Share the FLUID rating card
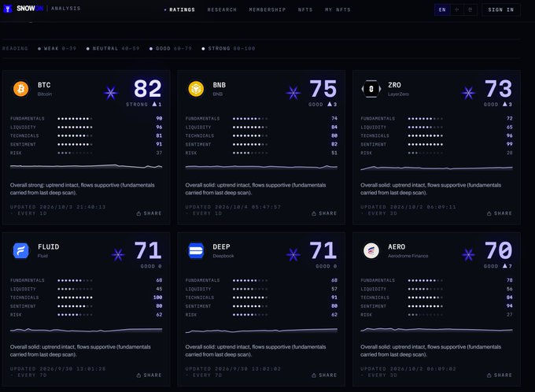 tap(149, 375)
